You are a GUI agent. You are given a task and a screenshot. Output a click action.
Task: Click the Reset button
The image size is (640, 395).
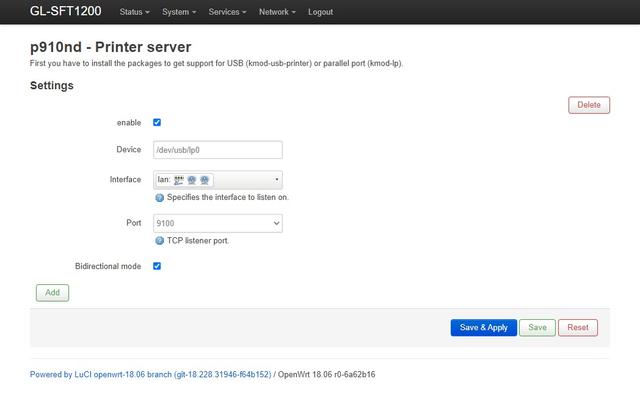tap(578, 328)
